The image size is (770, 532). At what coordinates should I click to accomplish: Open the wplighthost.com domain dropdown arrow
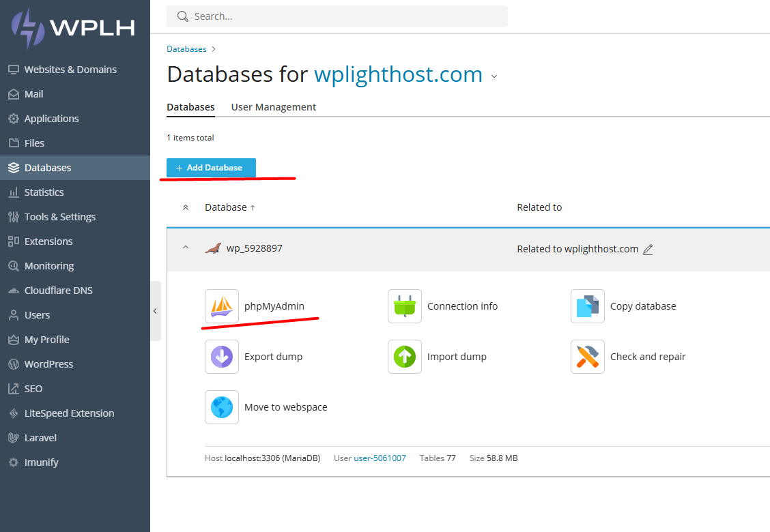click(494, 76)
